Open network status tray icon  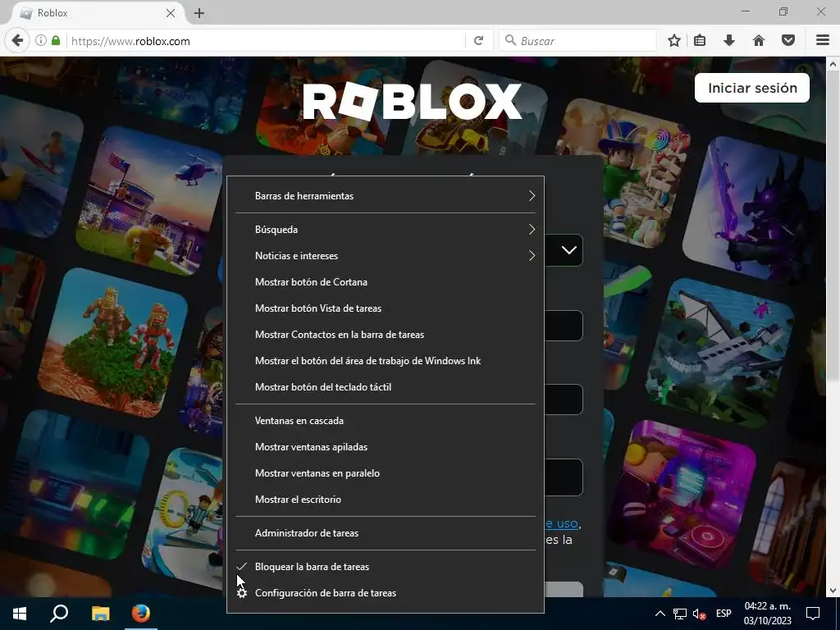coord(680,614)
